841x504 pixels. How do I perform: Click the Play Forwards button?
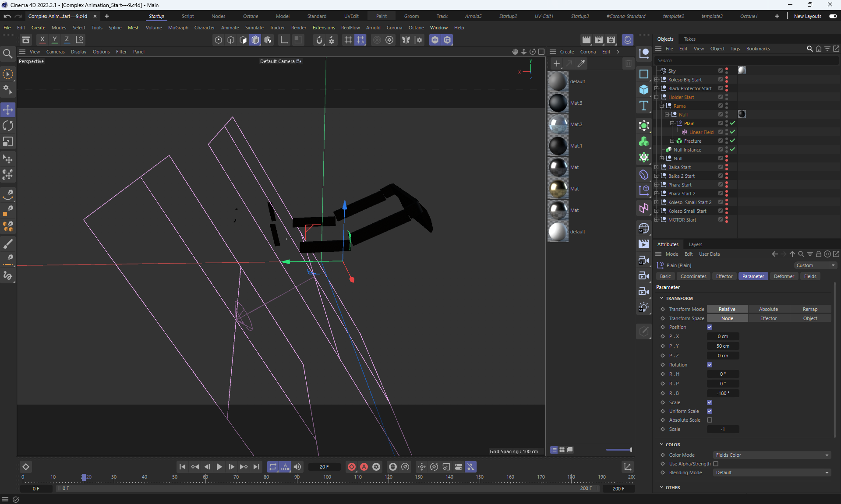(x=219, y=467)
